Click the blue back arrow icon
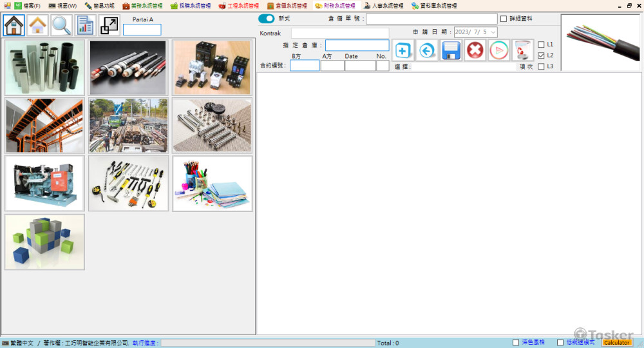Screen dimensions: 644x348 pos(427,50)
